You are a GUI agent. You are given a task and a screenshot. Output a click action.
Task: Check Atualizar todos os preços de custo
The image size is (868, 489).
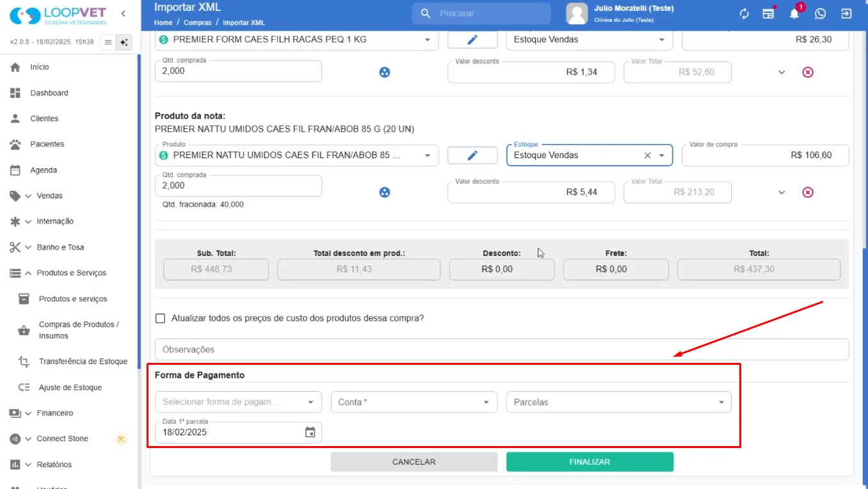coord(160,318)
